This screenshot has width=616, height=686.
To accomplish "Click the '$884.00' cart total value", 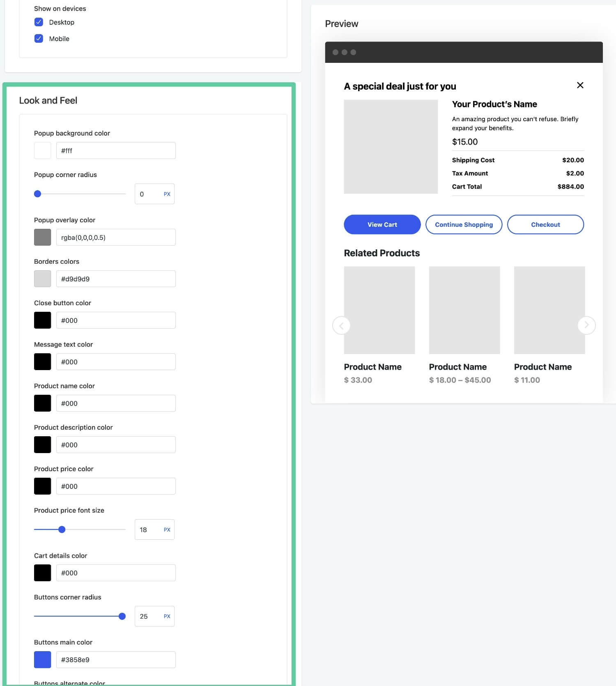I will (570, 186).
